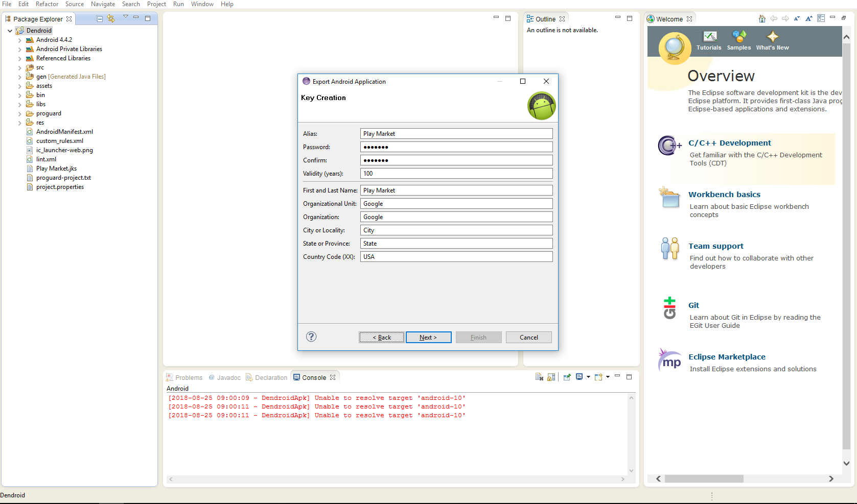Image resolution: width=857 pixels, height=504 pixels.
Task: Click the Welcome Home icon
Action: (762, 19)
